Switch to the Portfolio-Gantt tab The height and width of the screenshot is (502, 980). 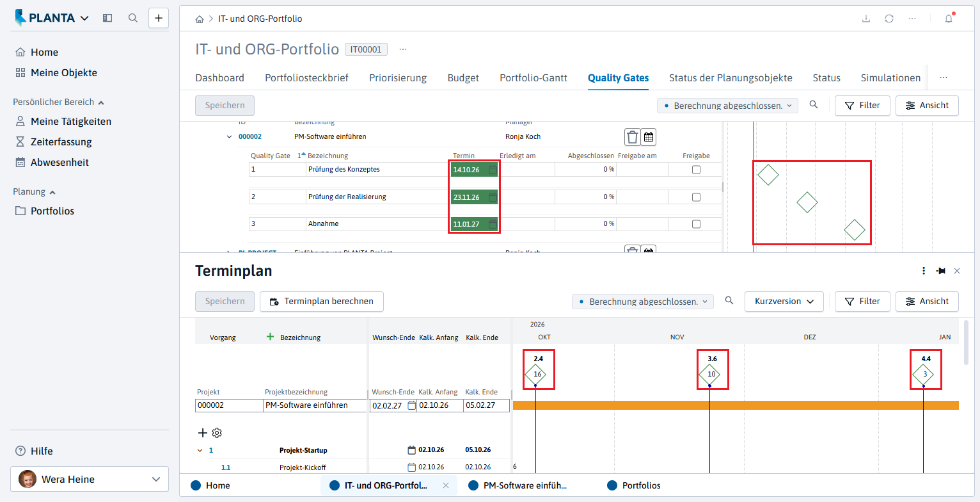click(533, 78)
